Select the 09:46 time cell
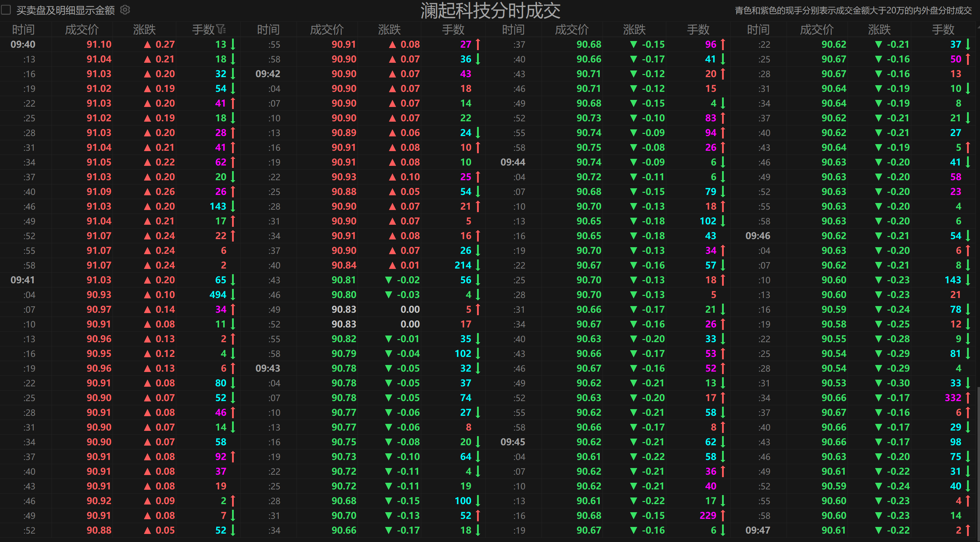 pyautogui.click(x=758, y=236)
